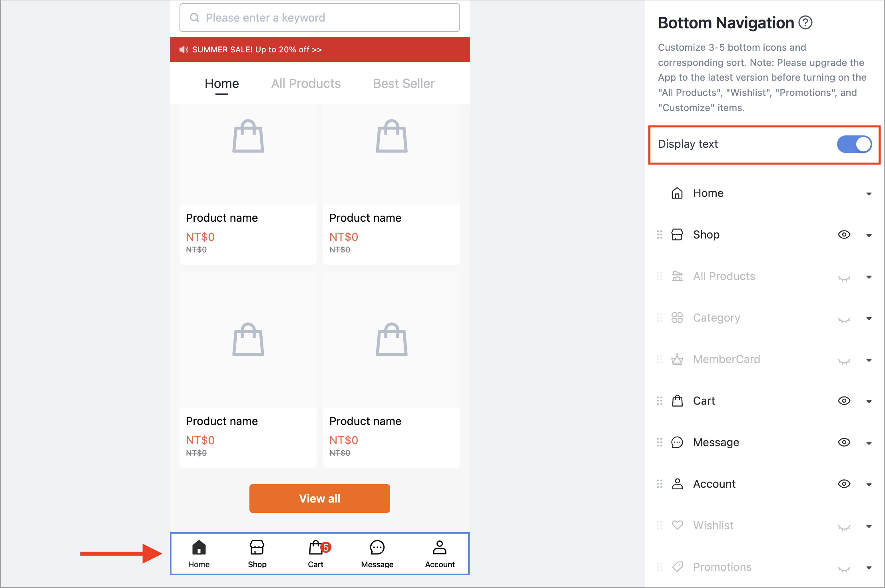Viewport: 885px width, 588px height.
Task: Expand the Account item dropdown arrow
Action: (x=869, y=485)
